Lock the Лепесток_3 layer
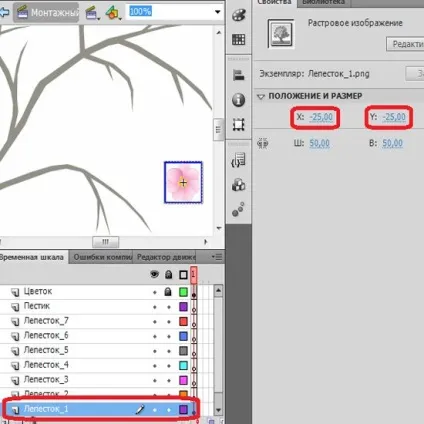Screen dimensions: 424x424 click(x=169, y=380)
